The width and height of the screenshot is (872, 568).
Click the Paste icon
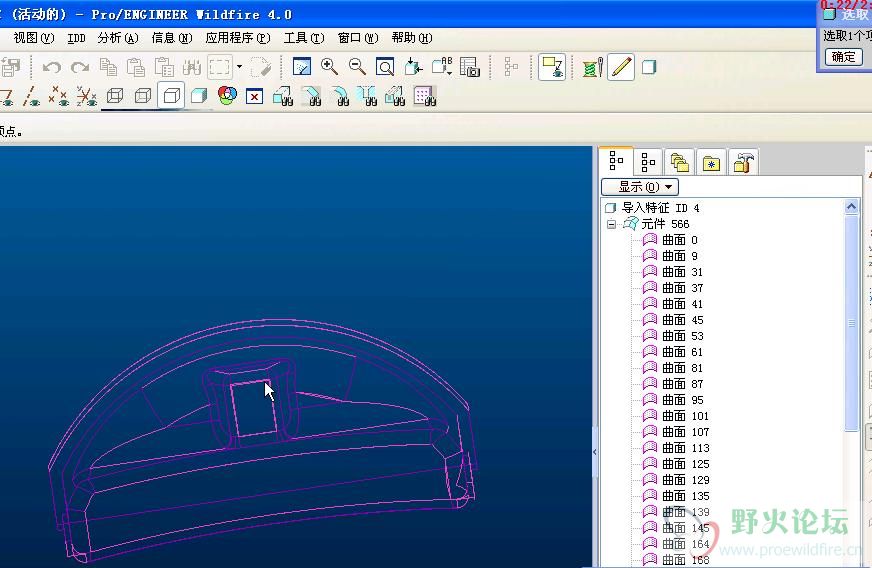click(x=136, y=67)
